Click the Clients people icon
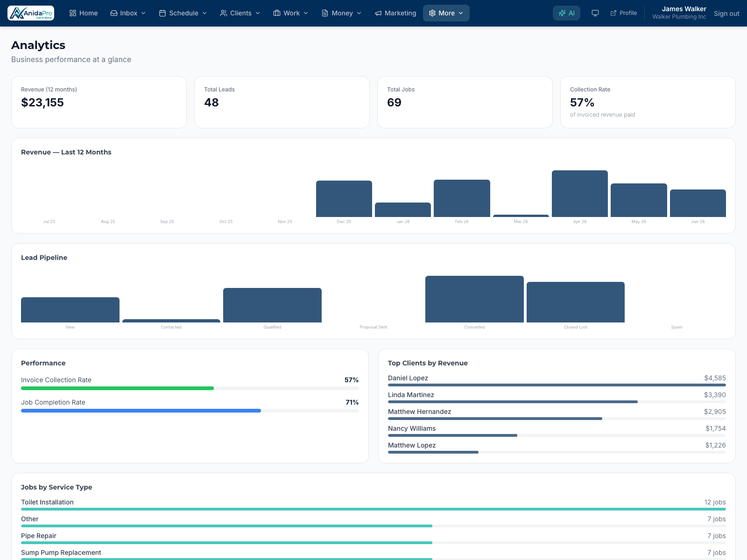Viewport: 747px width, 560px height. tap(224, 13)
